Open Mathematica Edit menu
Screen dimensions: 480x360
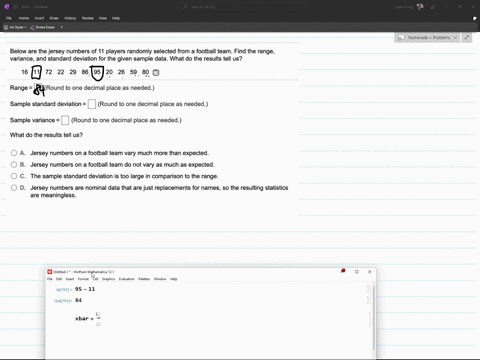(59, 279)
